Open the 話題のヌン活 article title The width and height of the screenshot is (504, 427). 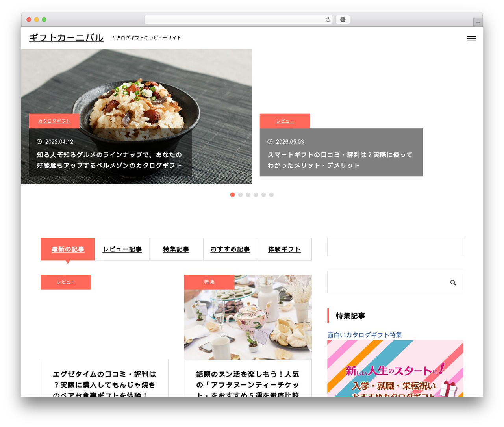(x=248, y=384)
